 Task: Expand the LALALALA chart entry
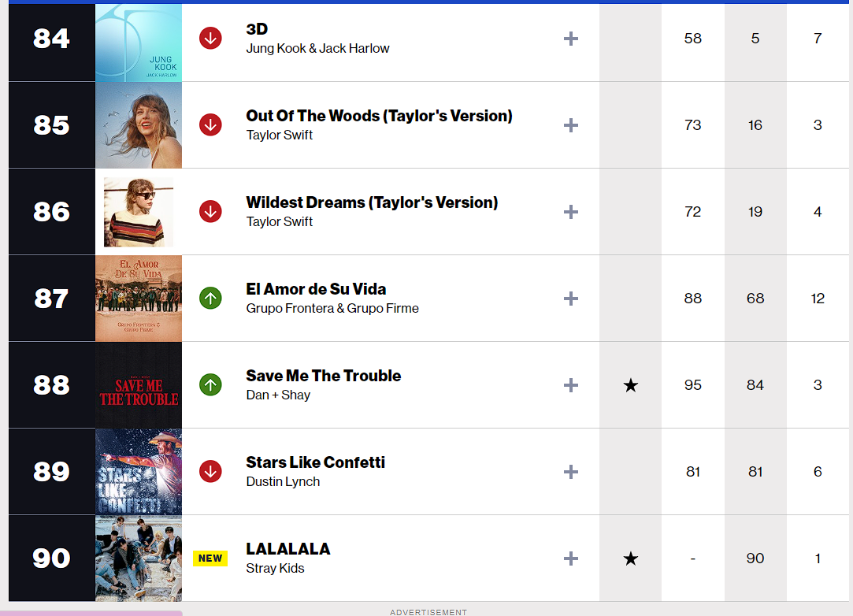coord(571,558)
